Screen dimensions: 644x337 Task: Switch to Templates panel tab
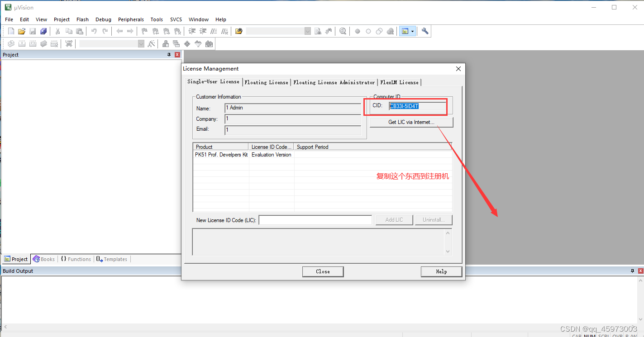tap(112, 259)
